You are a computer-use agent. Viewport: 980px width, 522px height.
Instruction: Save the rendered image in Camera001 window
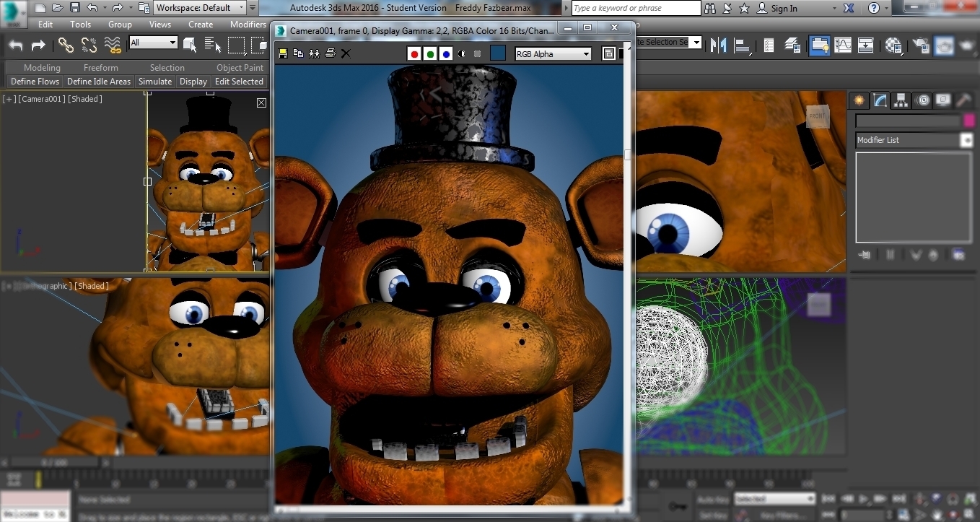coord(283,53)
